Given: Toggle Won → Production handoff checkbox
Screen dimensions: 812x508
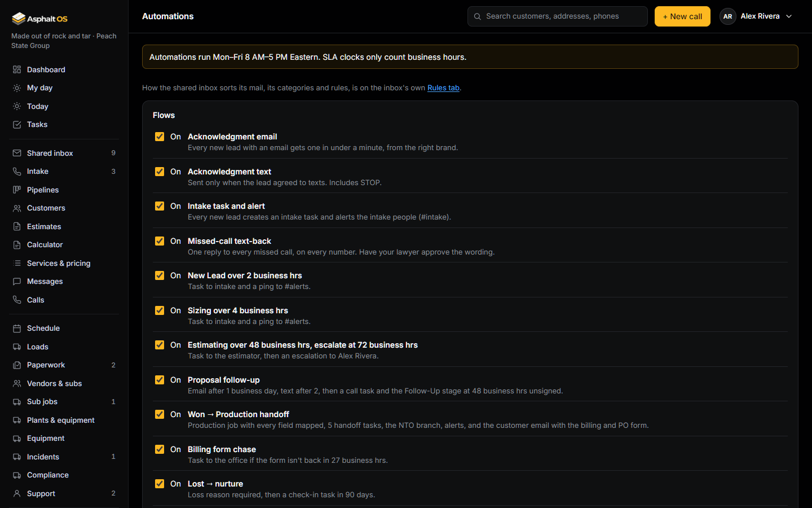Looking at the screenshot, I should point(160,414).
